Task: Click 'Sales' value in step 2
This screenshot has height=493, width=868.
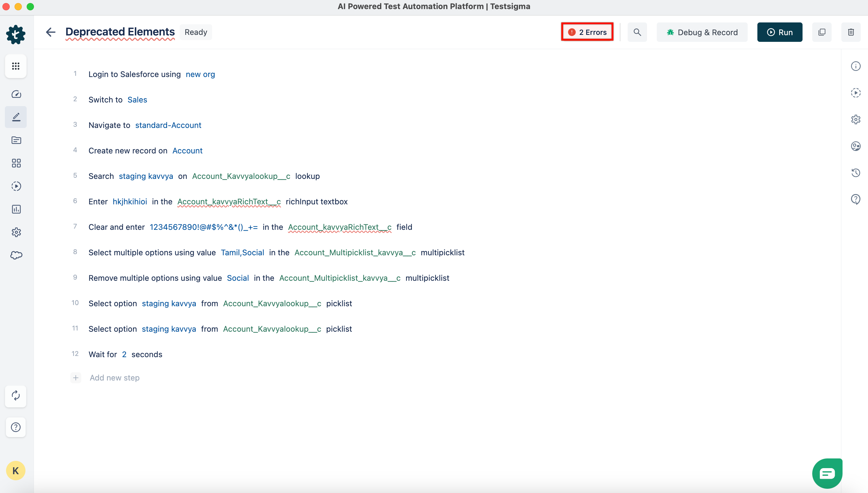Action: pyautogui.click(x=137, y=100)
